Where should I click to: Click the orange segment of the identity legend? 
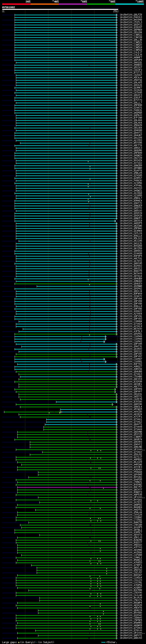click(x=45, y=4)
